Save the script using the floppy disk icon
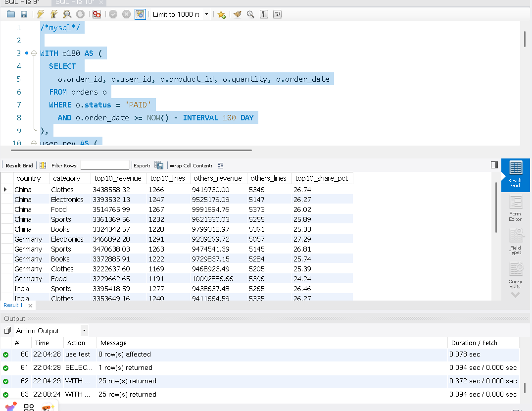532x411 pixels. coord(23,14)
